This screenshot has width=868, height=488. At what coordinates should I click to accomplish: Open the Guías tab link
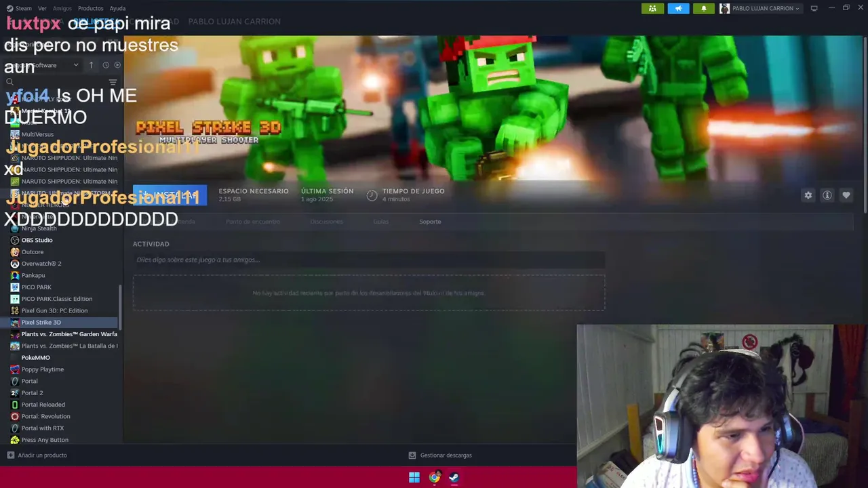pos(380,222)
